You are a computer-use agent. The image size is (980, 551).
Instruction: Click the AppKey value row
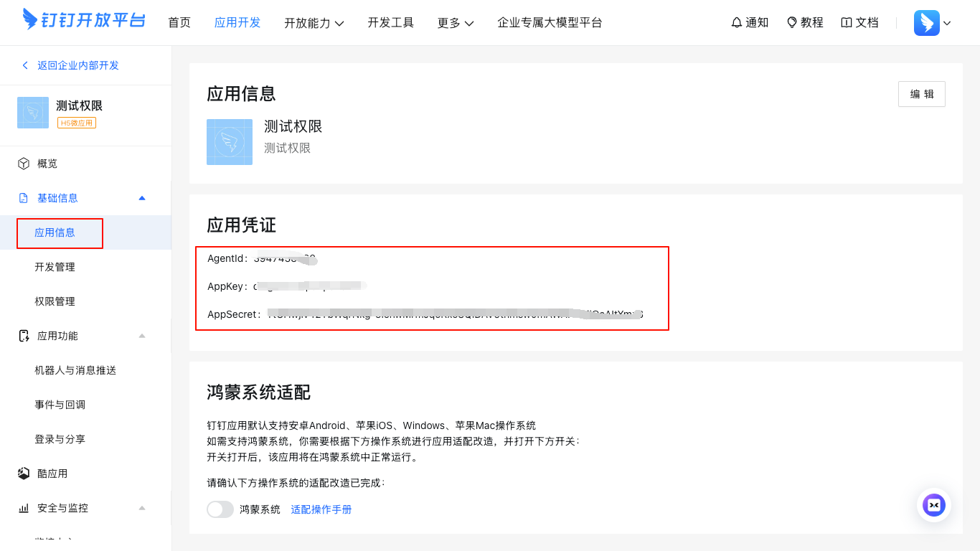287,286
